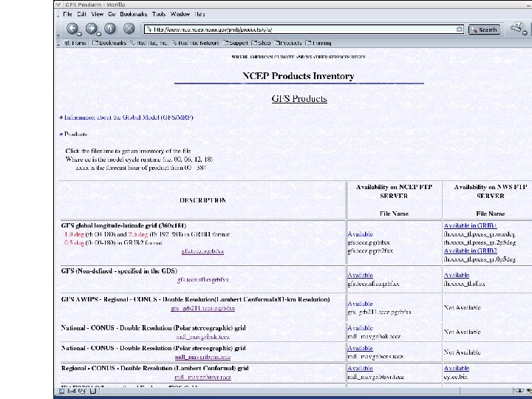
Task: Open the Shop bookmark folder
Action: click(x=261, y=43)
